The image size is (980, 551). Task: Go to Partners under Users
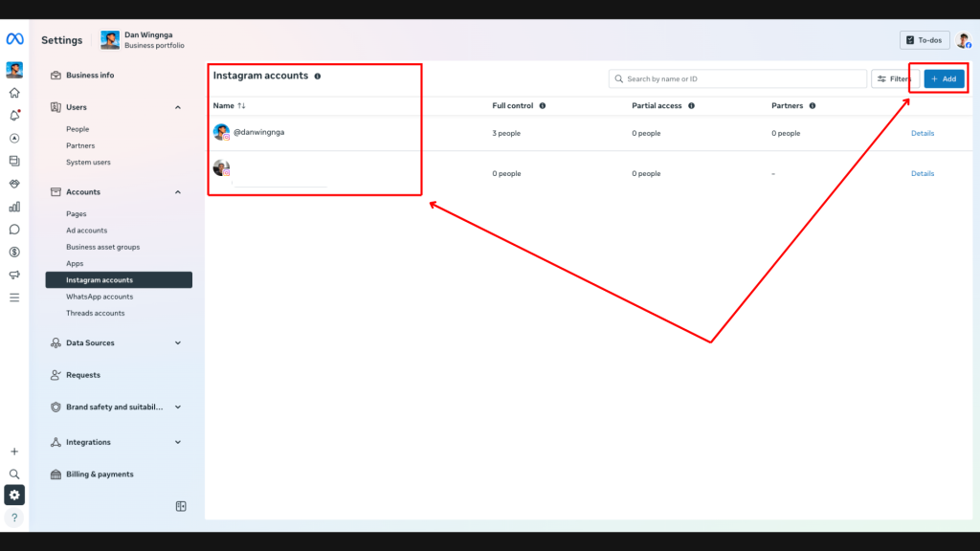pyautogui.click(x=80, y=145)
